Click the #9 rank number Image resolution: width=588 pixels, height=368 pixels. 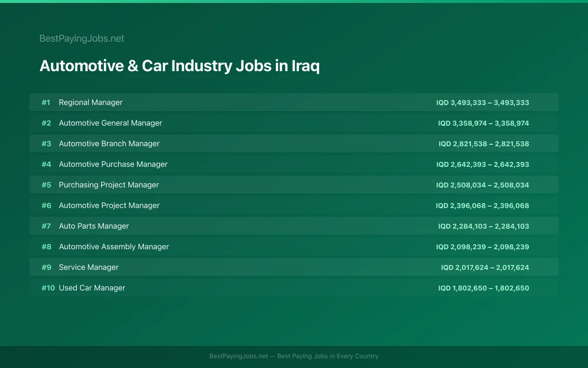(x=46, y=267)
